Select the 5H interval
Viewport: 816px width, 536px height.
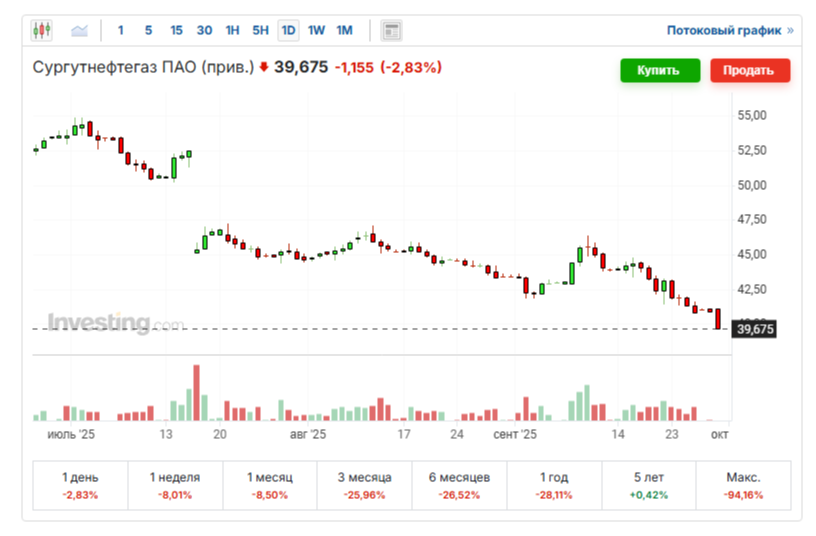pos(260,30)
